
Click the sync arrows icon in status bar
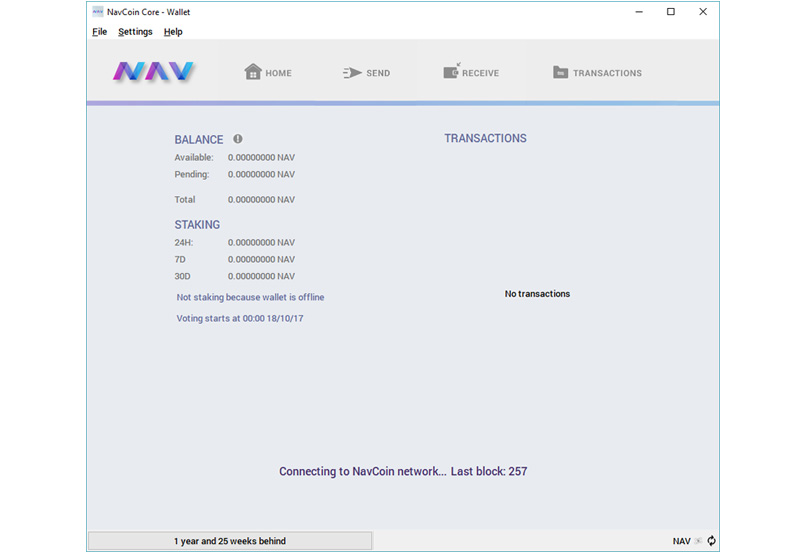pyautogui.click(x=712, y=541)
